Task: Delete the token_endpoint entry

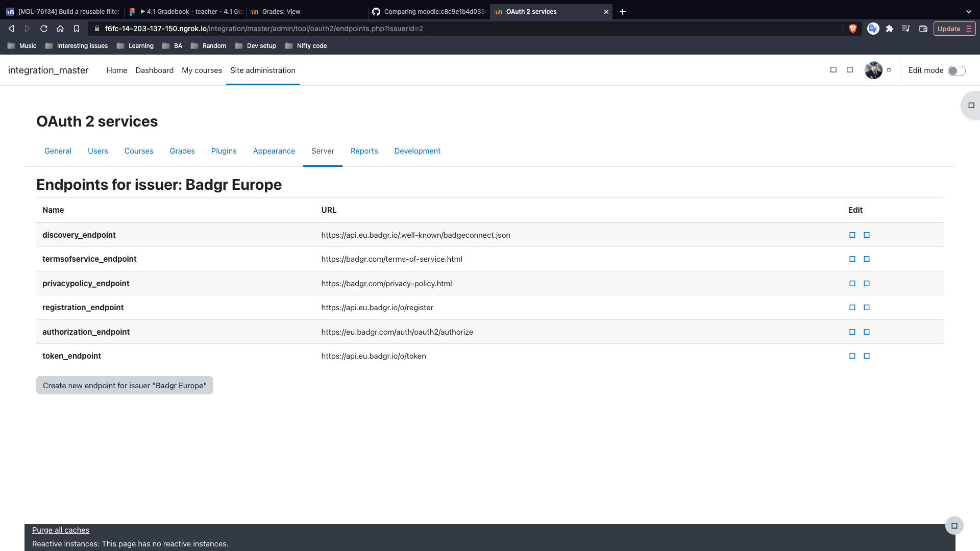Action: click(866, 356)
